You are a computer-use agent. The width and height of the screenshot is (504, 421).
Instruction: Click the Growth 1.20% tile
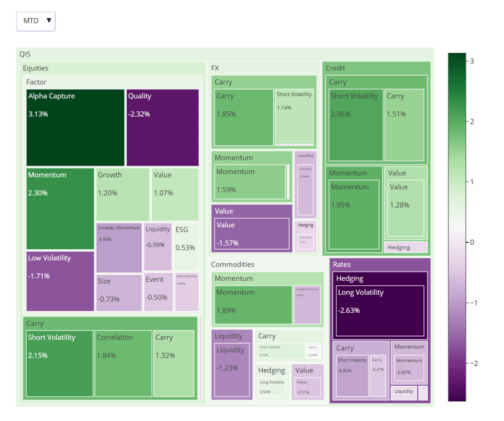point(122,195)
